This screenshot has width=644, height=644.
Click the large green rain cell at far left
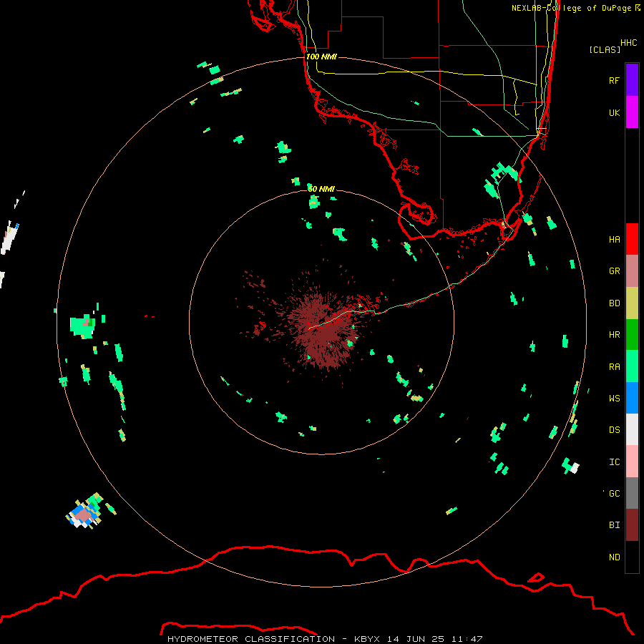[82, 326]
